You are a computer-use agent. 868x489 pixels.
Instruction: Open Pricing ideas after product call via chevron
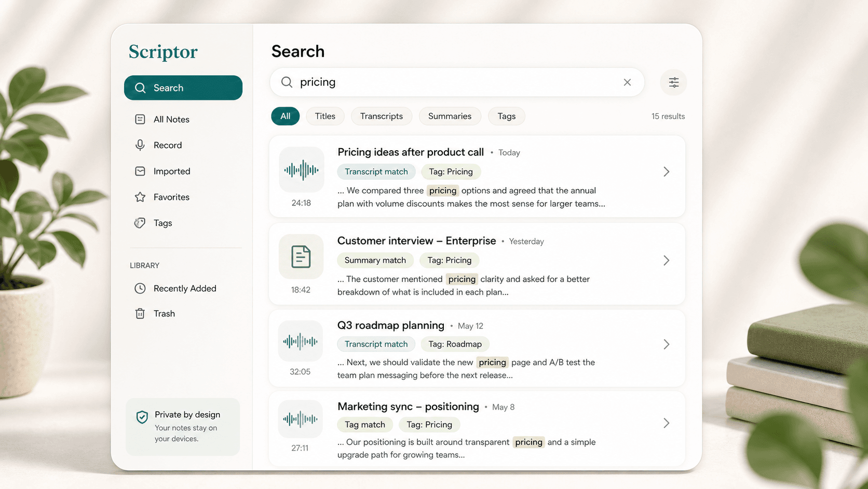coord(666,171)
